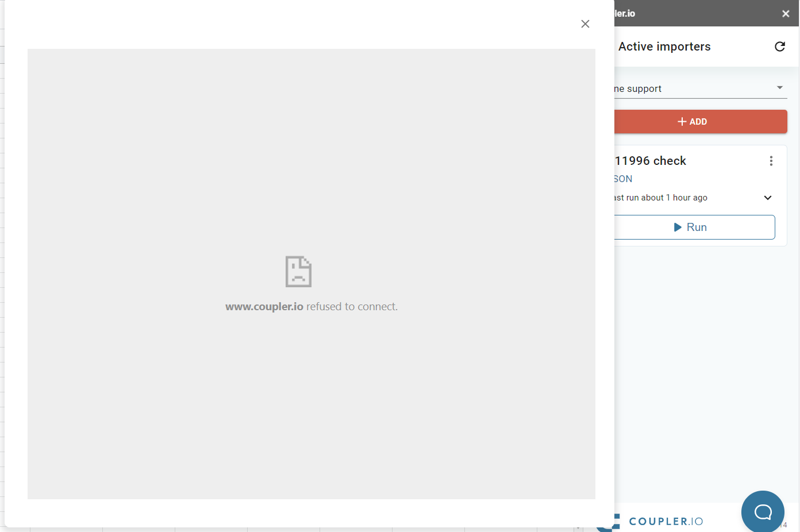
Task: Click the "last run about 1 hour ago" text
Action: tap(661, 198)
